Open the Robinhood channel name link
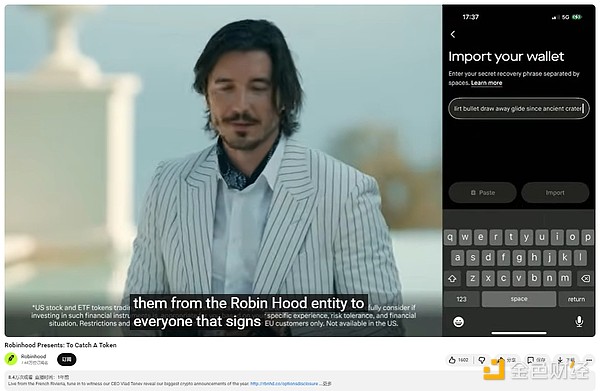This screenshot has width=600, height=391. pyautogui.click(x=33, y=356)
